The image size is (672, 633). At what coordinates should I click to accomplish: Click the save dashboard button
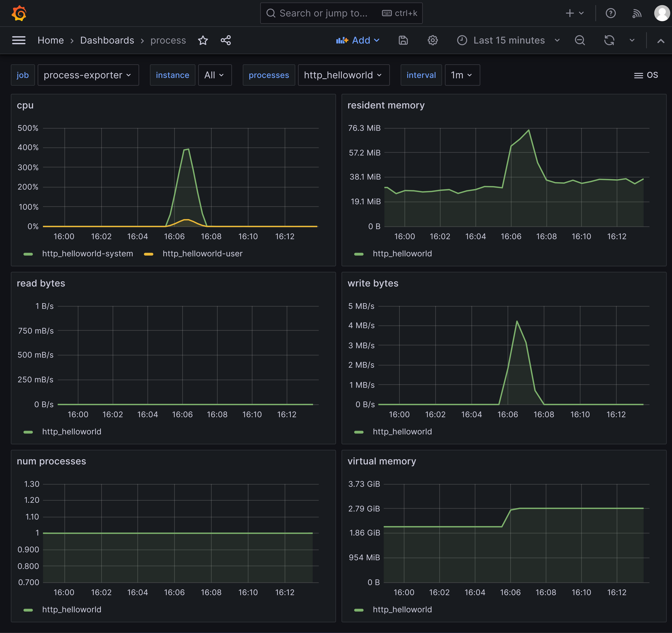[403, 40]
